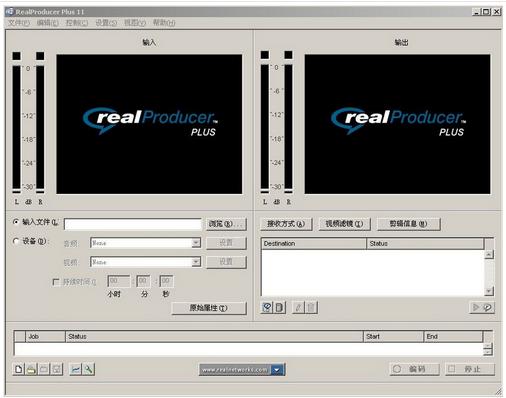Viewport: 506px width, 398px height.
Task: Expand the 视频 device dropdown
Action: click(196, 262)
